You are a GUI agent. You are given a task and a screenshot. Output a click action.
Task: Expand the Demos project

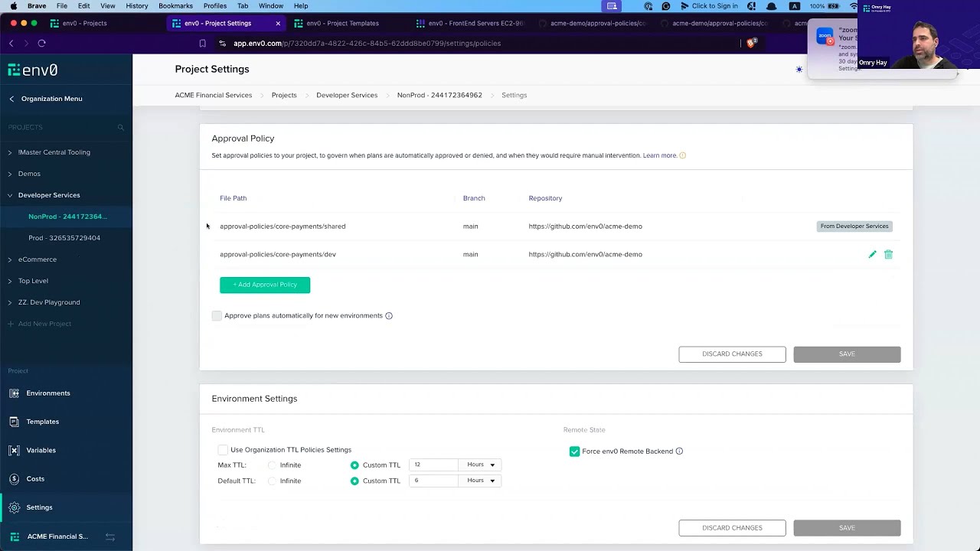point(10,174)
